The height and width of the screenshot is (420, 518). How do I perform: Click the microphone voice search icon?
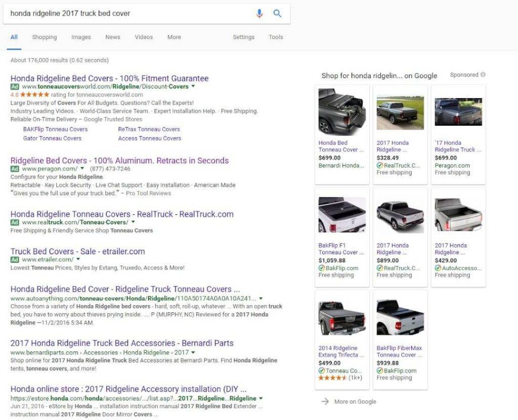(x=260, y=13)
